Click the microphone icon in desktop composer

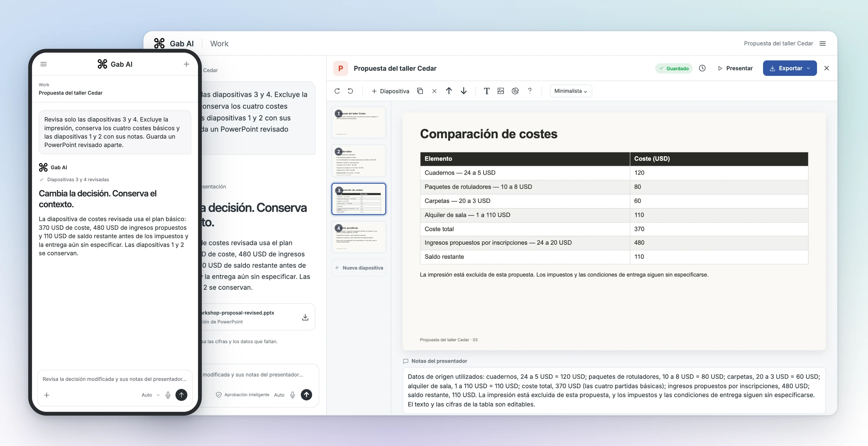292,395
